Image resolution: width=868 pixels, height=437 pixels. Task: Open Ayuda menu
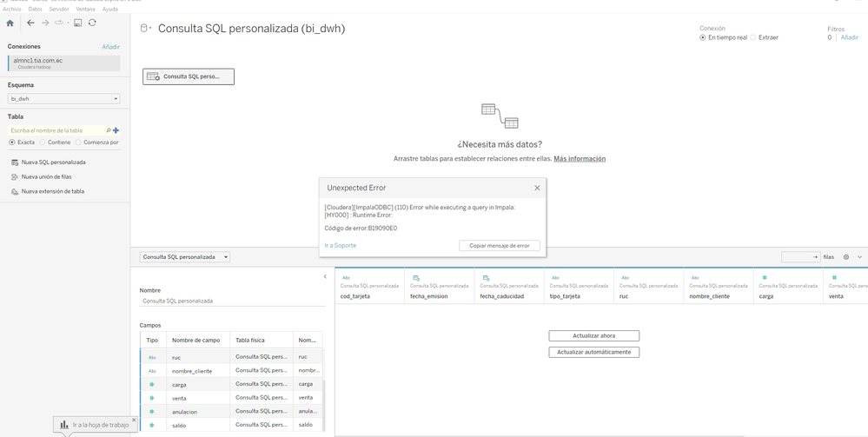pos(110,10)
